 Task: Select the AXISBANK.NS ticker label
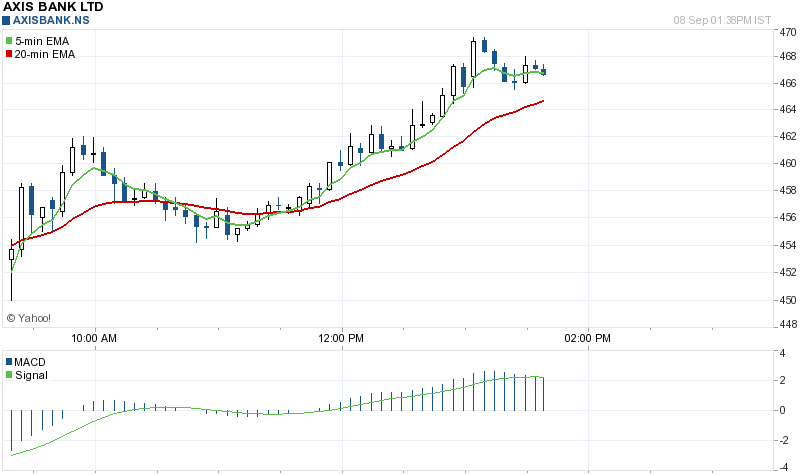[51, 20]
